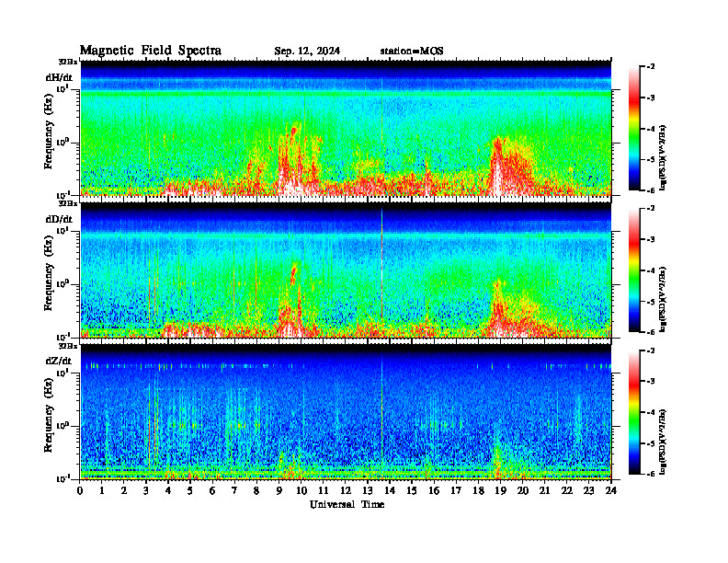Click the "station=MOS" label
The width and height of the screenshot is (728, 563).
(412, 52)
